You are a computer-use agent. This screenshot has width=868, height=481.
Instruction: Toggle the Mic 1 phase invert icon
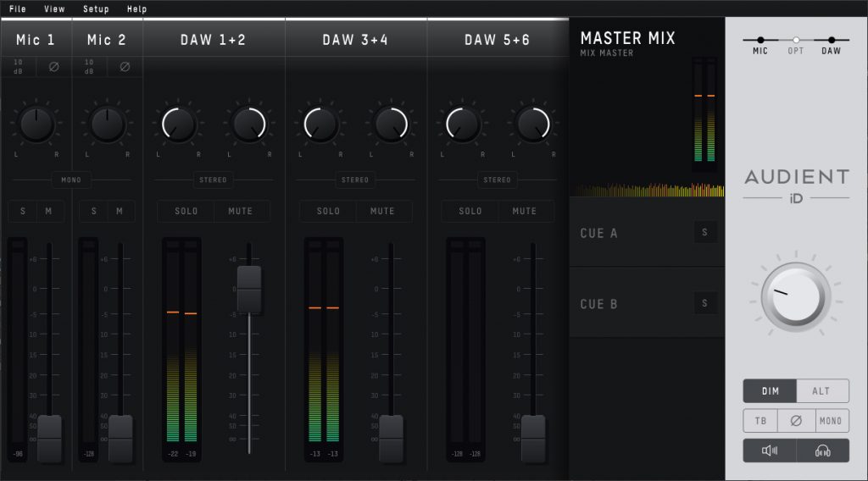click(x=53, y=66)
